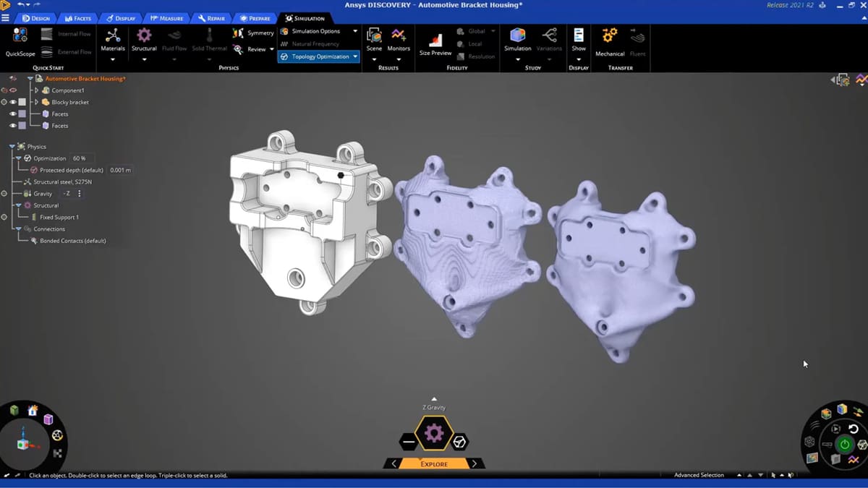This screenshot has width=868, height=488.
Task: Toggle visibility eye for Blocky bracket
Action: click(13, 102)
